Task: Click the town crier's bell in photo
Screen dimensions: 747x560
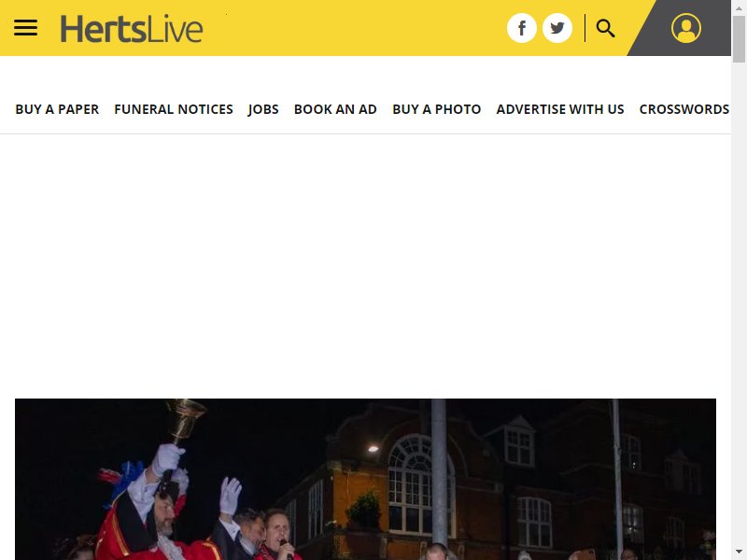Action: coord(186,421)
